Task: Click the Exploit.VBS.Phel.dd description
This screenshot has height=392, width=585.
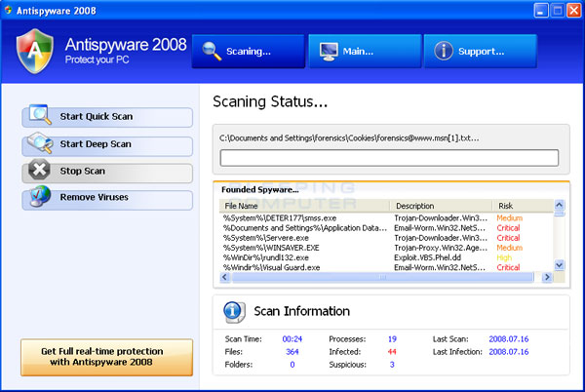Action: tap(428, 257)
